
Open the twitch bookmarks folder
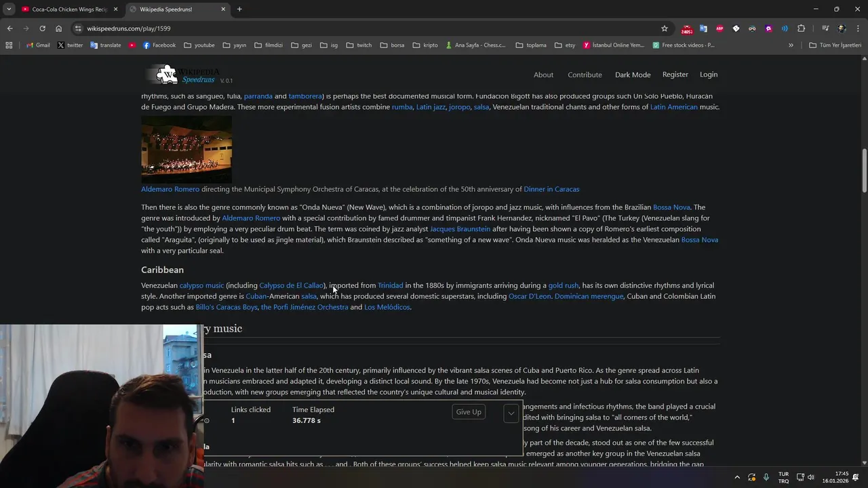click(x=359, y=45)
